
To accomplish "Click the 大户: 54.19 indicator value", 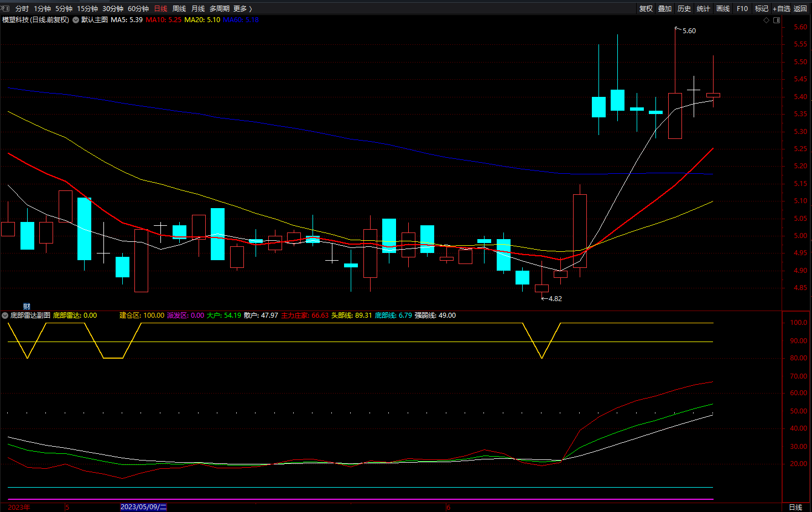I will pos(224,316).
